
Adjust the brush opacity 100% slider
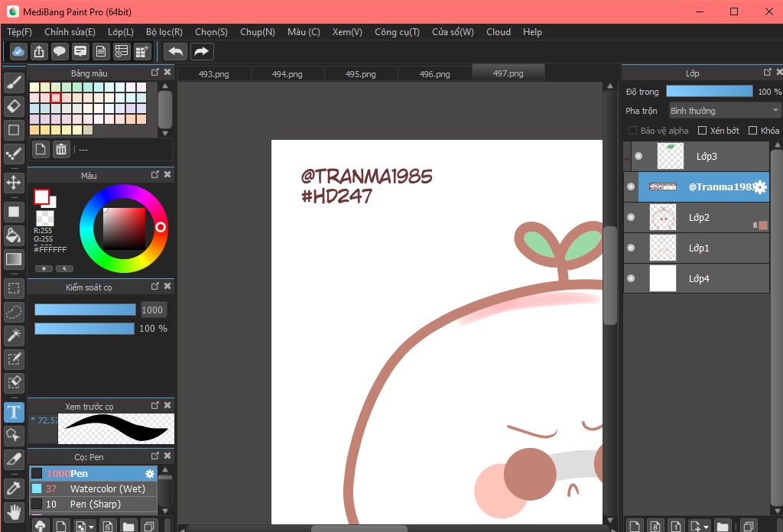click(x=84, y=329)
